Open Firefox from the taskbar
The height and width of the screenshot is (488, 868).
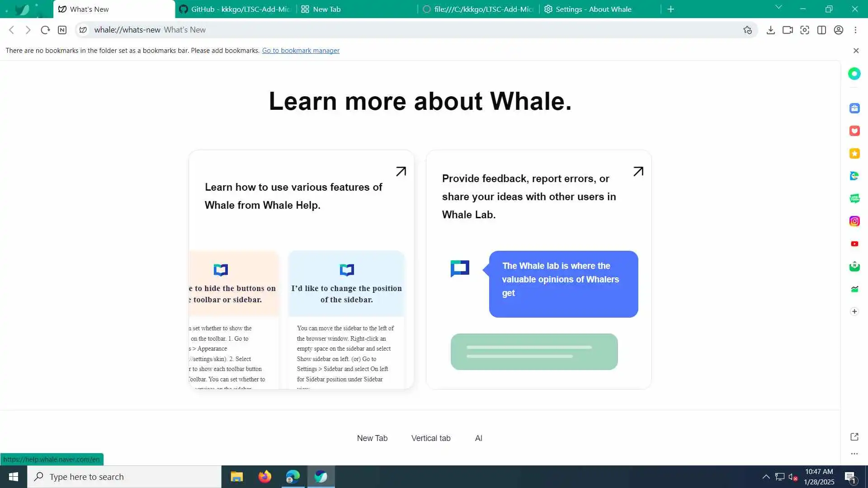[x=264, y=477]
